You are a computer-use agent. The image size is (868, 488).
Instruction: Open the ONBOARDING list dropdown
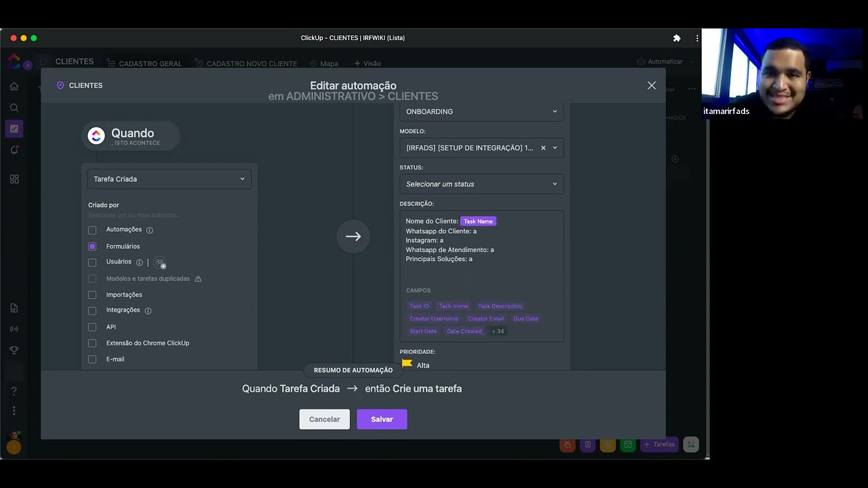click(x=481, y=111)
